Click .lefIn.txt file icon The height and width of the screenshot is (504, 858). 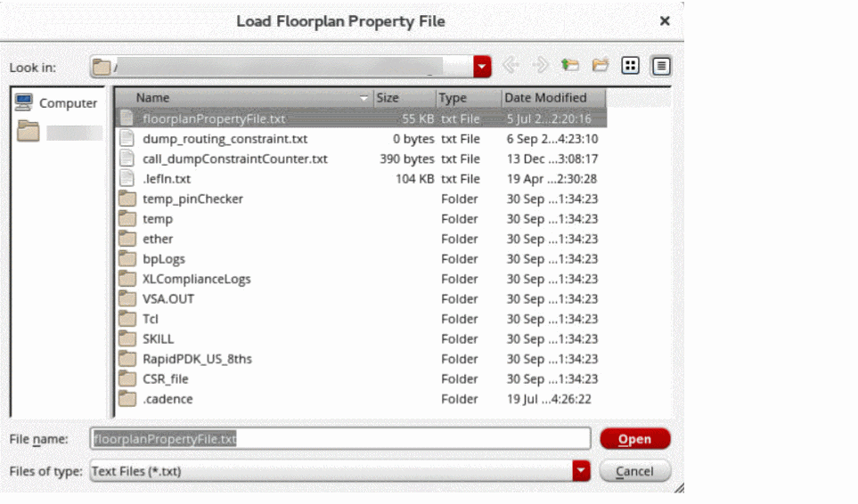pos(127,178)
